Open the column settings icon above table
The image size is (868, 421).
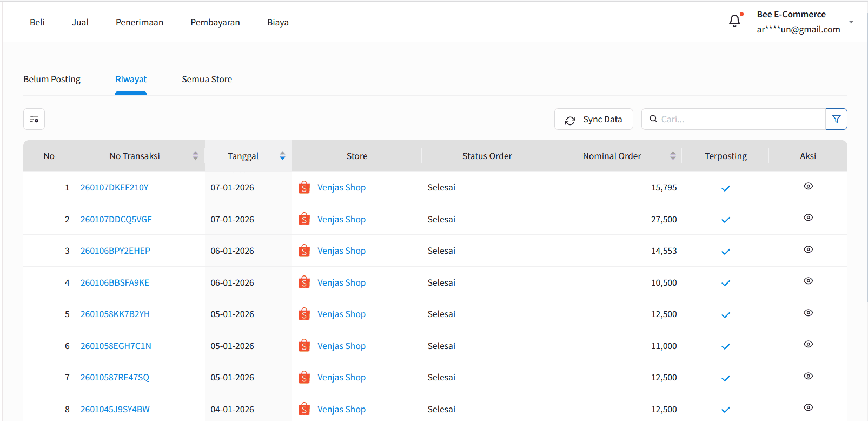[x=34, y=119]
